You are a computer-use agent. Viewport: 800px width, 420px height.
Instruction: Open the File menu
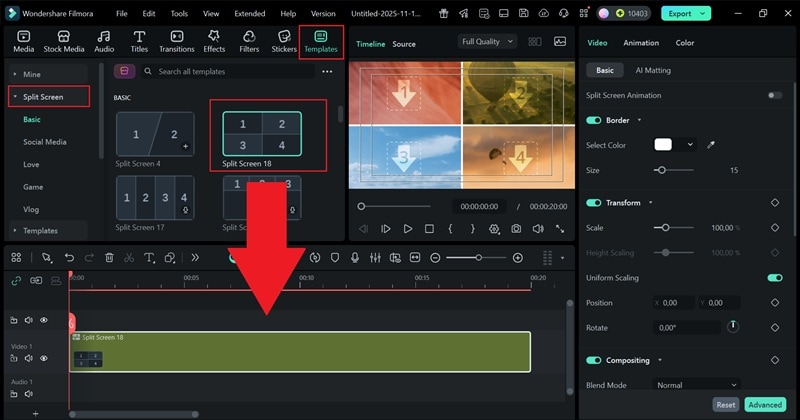pyautogui.click(x=121, y=14)
